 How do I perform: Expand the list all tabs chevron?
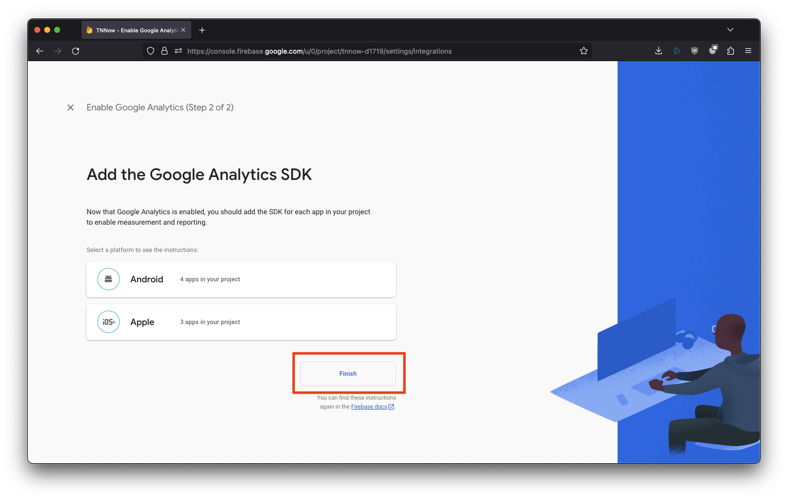click(x=730, y=30)
